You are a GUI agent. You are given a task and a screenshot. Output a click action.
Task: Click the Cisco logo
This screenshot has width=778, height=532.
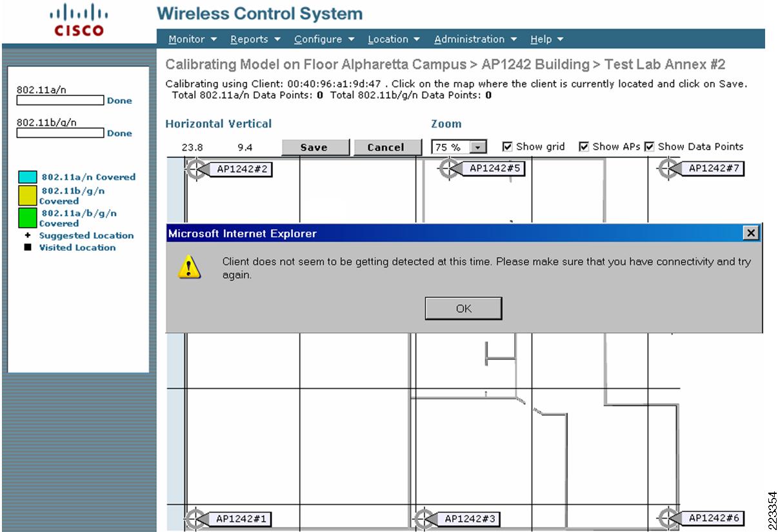tap(77, 20)
